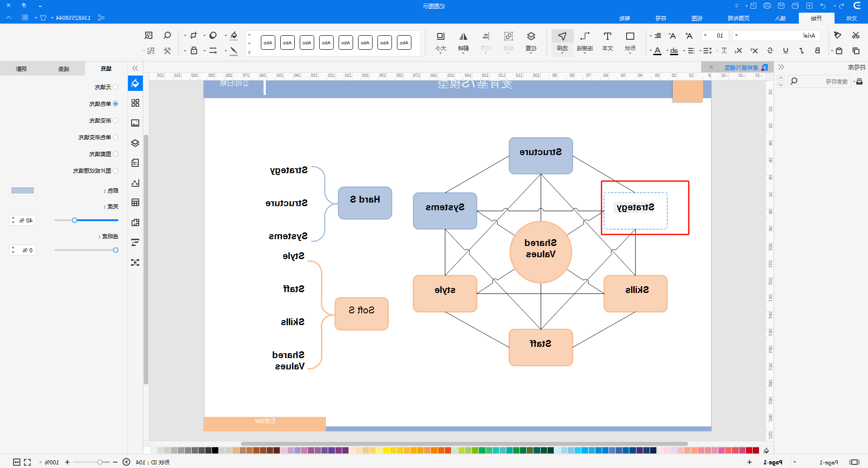Open the Arial font family dropdown
The height and width of the screenshot is (468, 868).
pos(736,35)
